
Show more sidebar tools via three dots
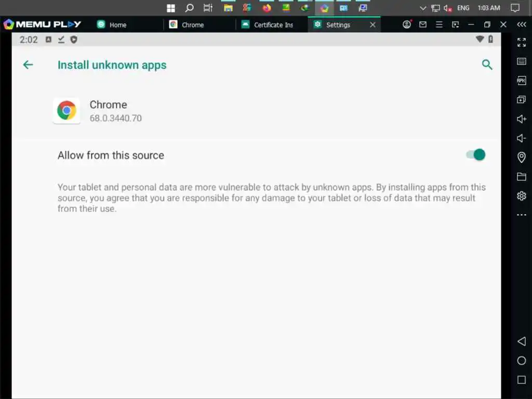[522, 215]
